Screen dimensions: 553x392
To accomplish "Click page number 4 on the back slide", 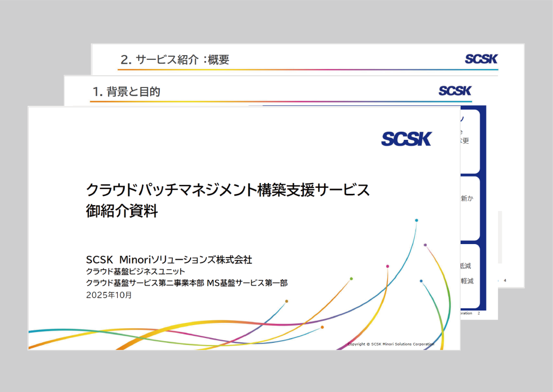I will coord(505,281).
